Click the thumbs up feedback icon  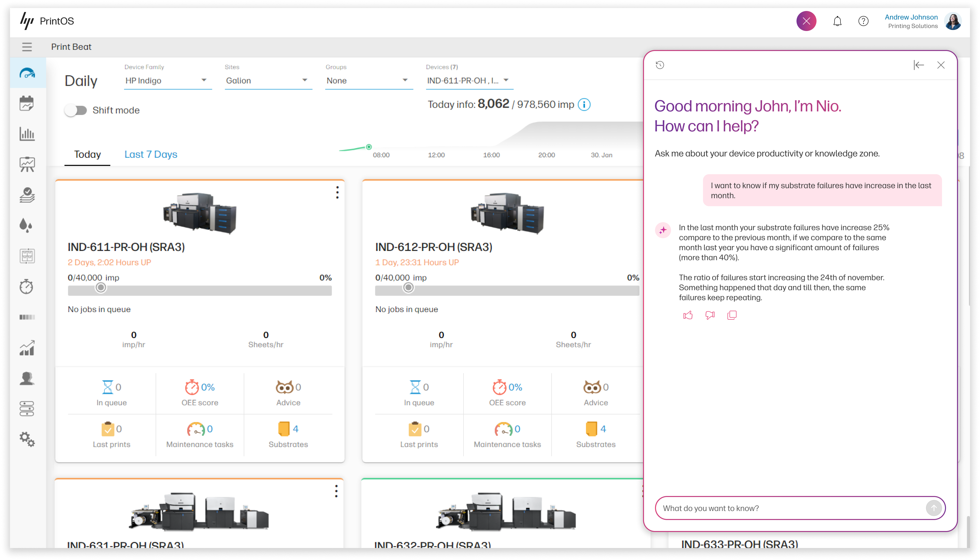[688, 315]
